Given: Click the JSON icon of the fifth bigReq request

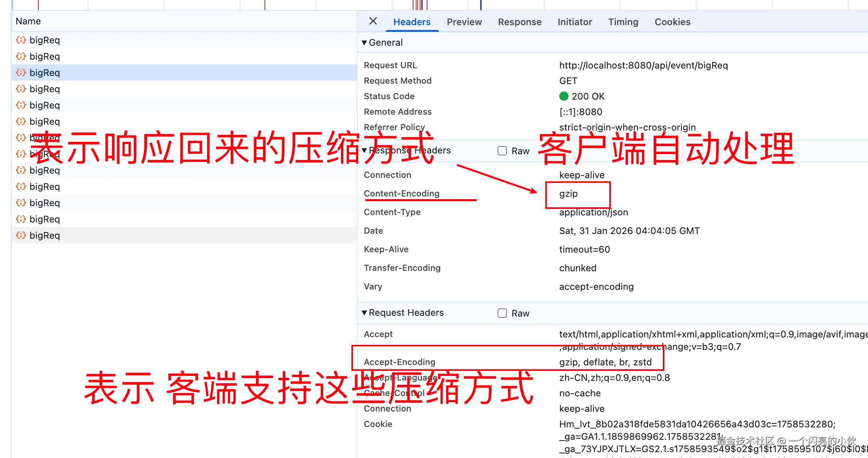Looking at the screenshot, I should click(x=21, y=105).
